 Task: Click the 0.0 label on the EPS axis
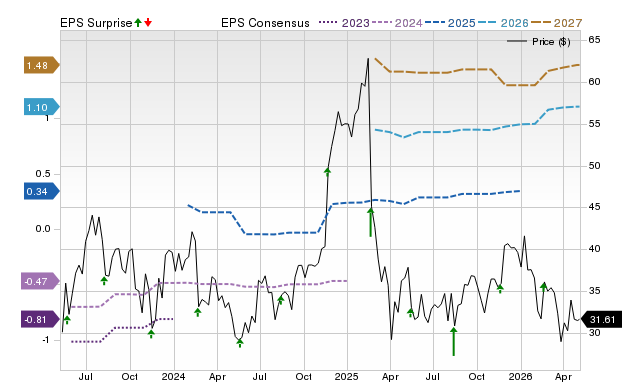43,229
